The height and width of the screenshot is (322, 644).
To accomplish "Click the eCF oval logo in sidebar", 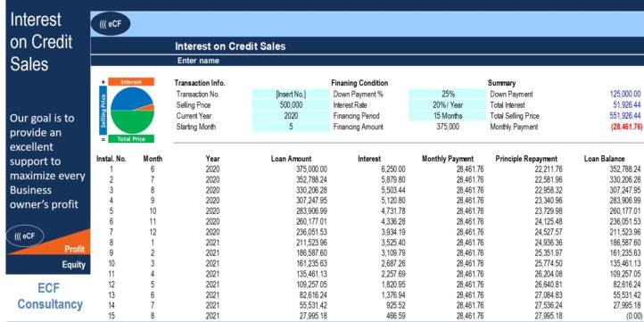I will coord(25,235).
